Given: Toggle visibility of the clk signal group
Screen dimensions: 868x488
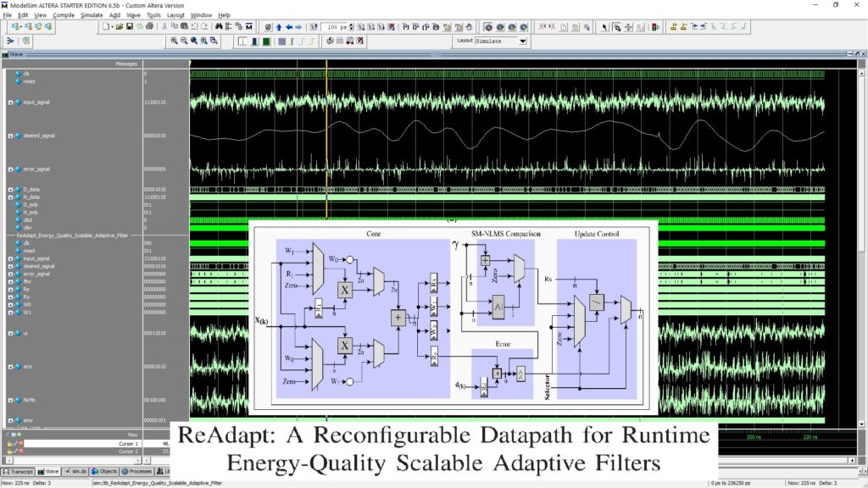Looking at the screenshot, I should pyautogui.click(x=17, y=73).
